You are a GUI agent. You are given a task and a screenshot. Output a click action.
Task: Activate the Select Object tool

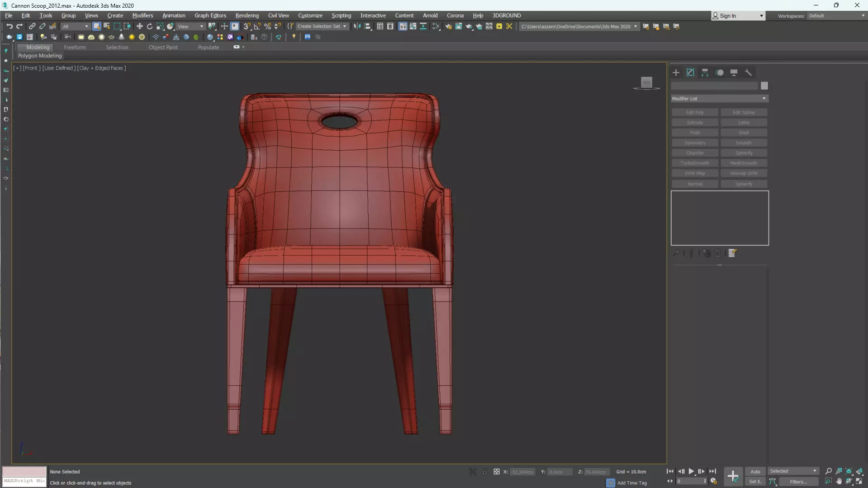pos(96,26)
